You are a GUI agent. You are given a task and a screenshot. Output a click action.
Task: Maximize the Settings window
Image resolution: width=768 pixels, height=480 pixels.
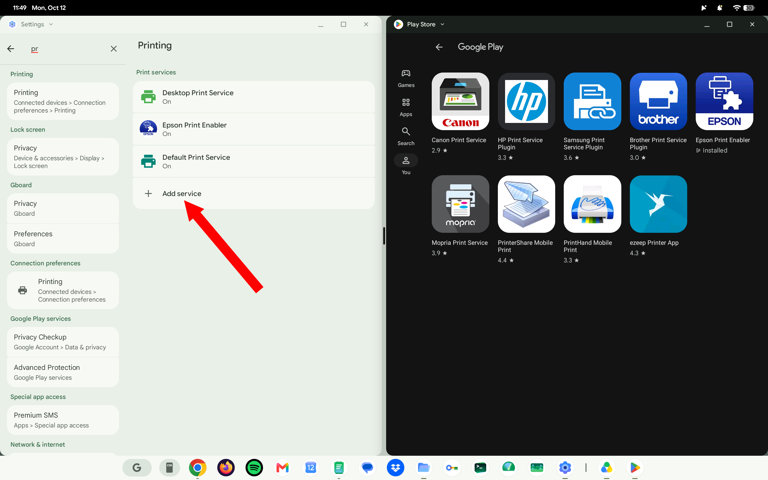tap(343, 24)
